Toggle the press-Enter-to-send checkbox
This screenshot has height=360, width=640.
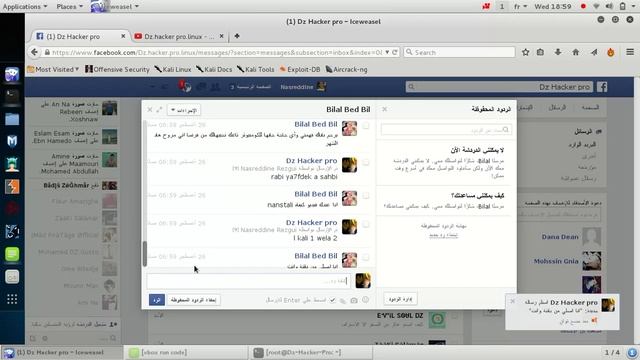point(332,300)
